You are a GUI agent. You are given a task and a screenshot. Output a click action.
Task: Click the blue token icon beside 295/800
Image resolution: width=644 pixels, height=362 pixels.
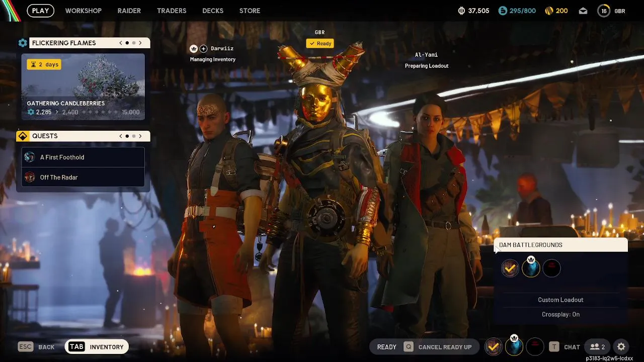click(x=503, y=11)
